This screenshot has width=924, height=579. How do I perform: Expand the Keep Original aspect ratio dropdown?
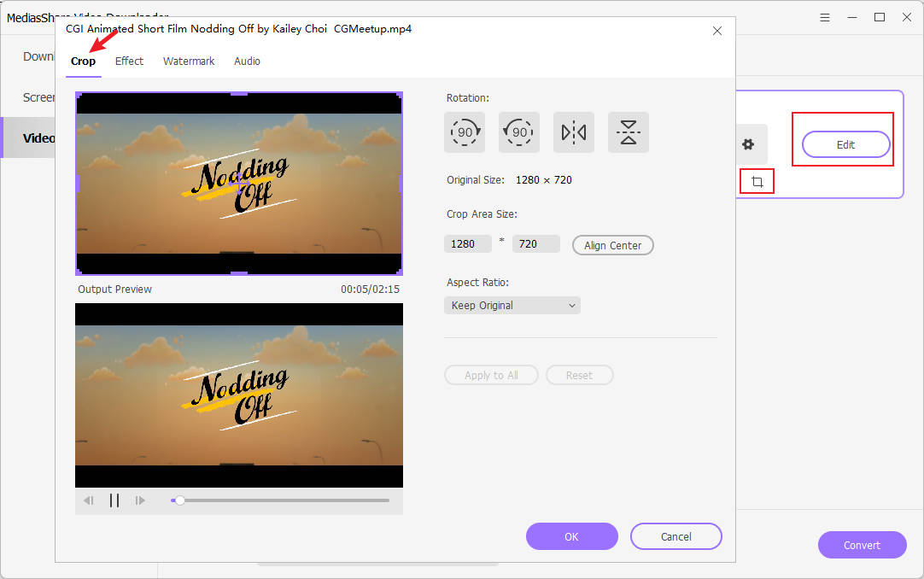point(512,306)
